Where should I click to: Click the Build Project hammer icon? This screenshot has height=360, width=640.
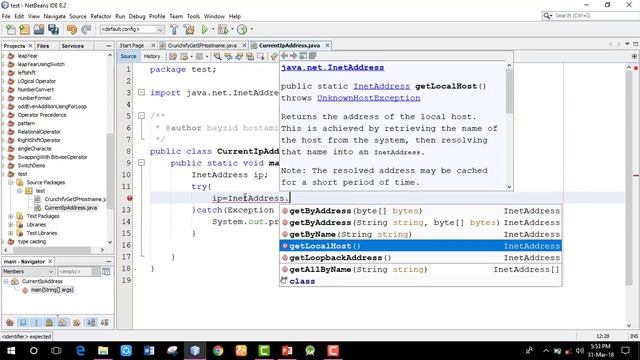[174, 29]
